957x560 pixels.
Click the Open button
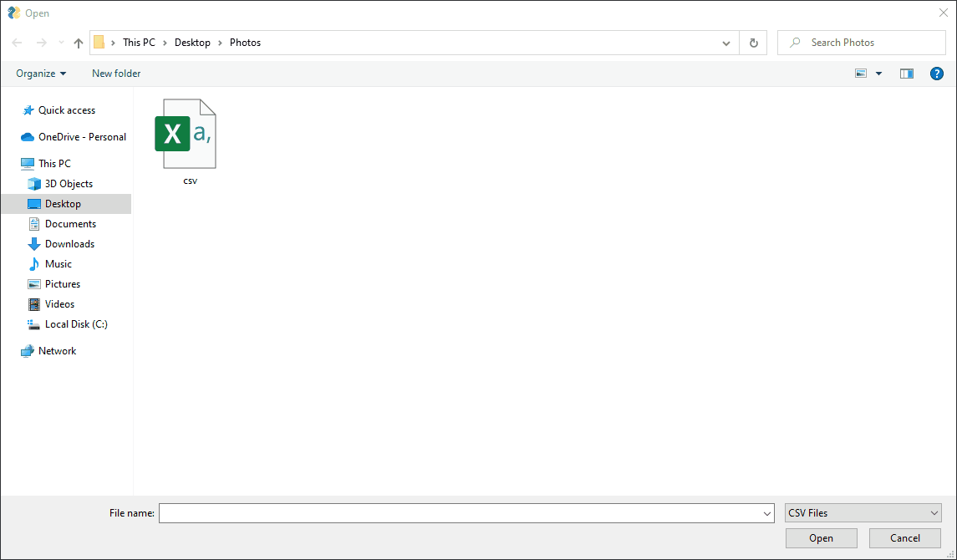pos(821,538)
